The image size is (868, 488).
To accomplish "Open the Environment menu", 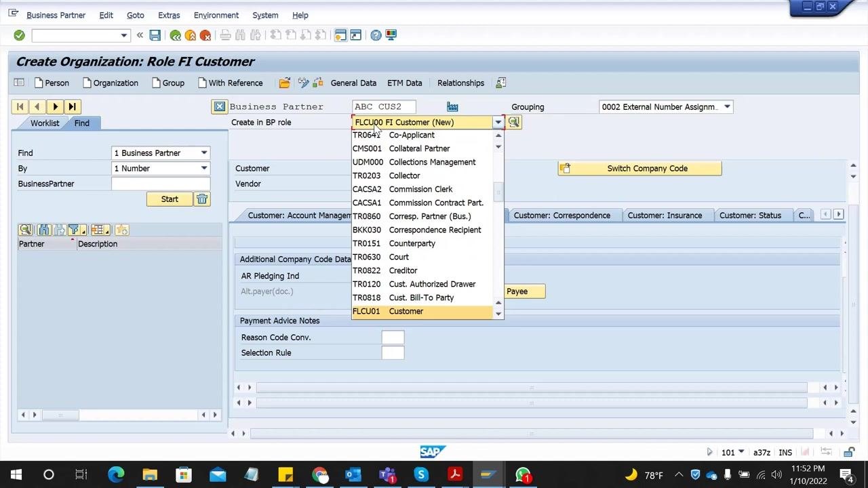I will click(x=216, y=15).
